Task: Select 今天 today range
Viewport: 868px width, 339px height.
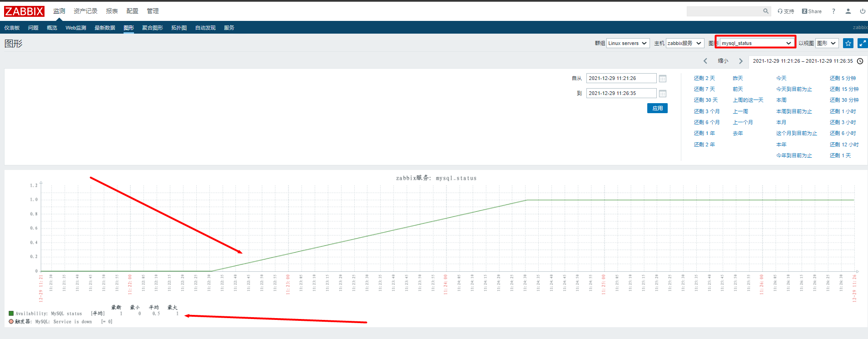Action: tap(781, 78)
